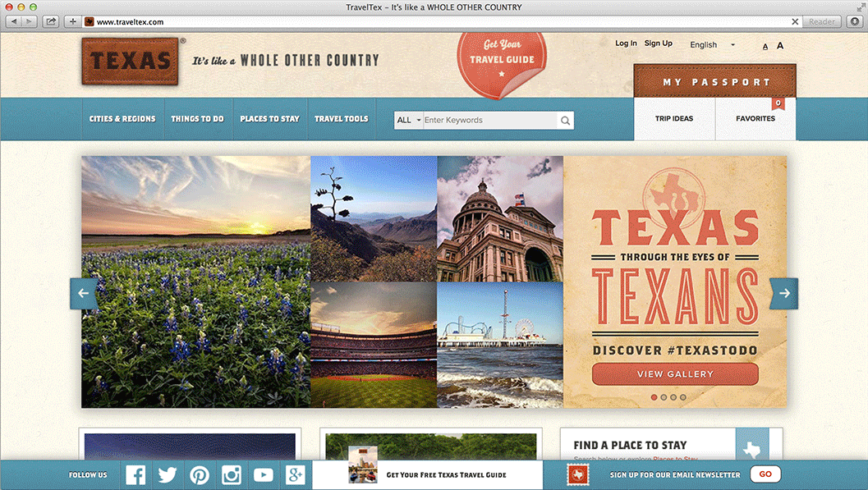The image size is (868, 490).
Task: Enable Safari Reader mode
Action: click(821, 21)
